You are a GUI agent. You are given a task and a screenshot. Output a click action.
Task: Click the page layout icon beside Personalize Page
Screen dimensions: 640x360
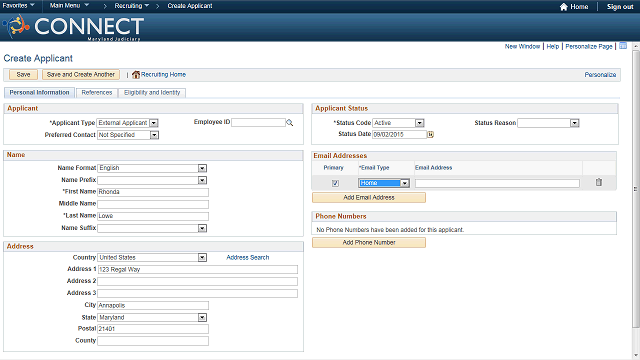click(x=623, y=46)
